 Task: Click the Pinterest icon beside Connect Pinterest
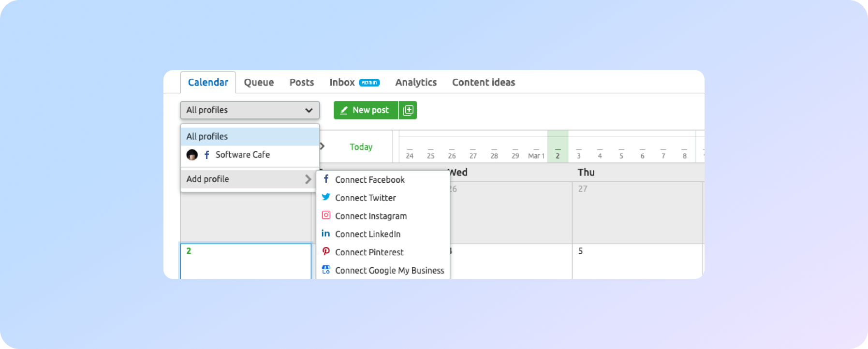tap(326, 252)
